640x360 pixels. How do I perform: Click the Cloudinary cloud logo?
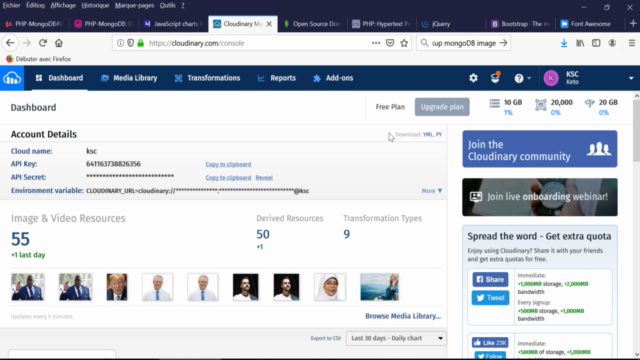12,78
